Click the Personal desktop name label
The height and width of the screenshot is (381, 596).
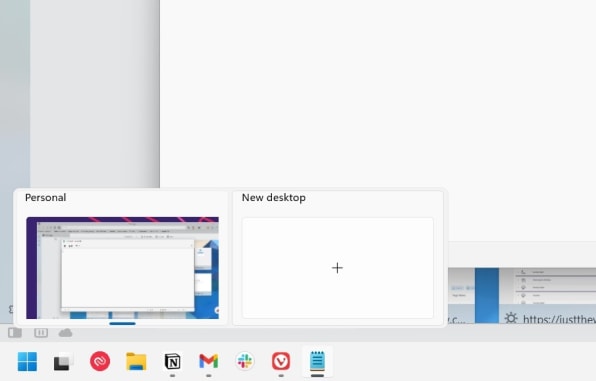(x=46, y=197)
